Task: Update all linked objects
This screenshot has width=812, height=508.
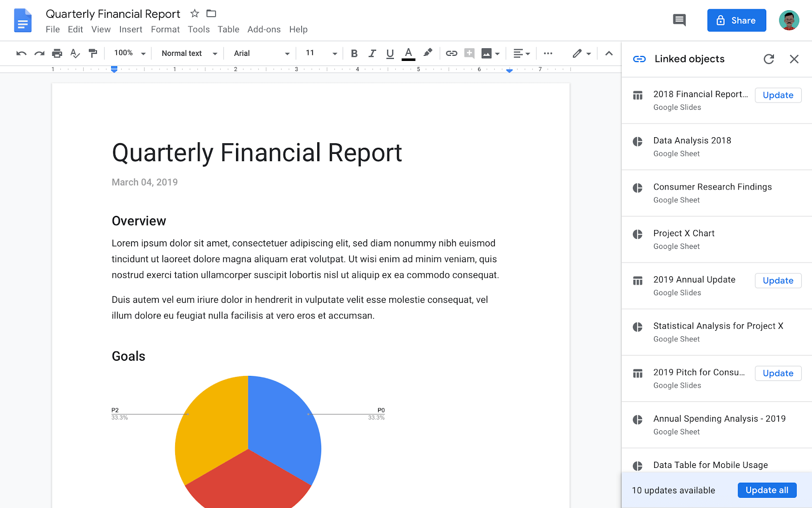Action: click(766, 490)
